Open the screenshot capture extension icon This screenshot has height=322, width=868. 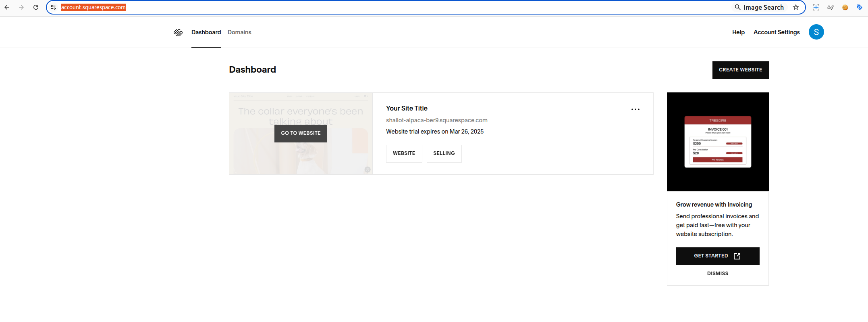click(816, 7)
